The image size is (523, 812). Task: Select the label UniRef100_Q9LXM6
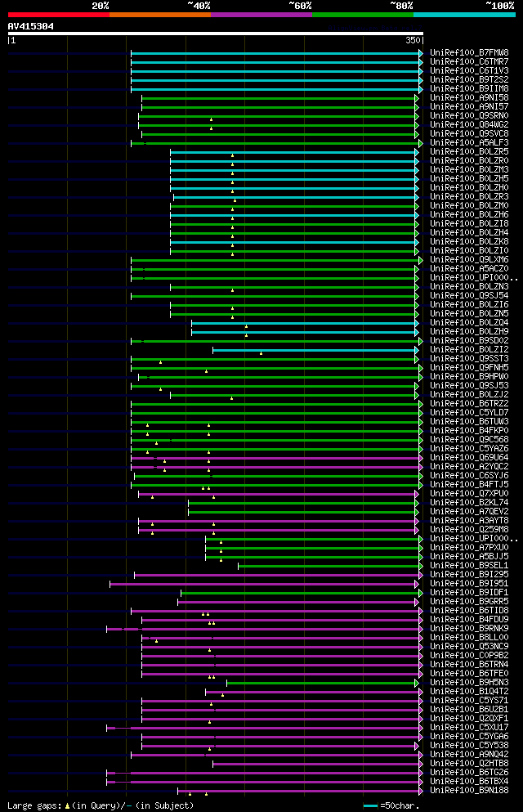(x=469, y=260)
